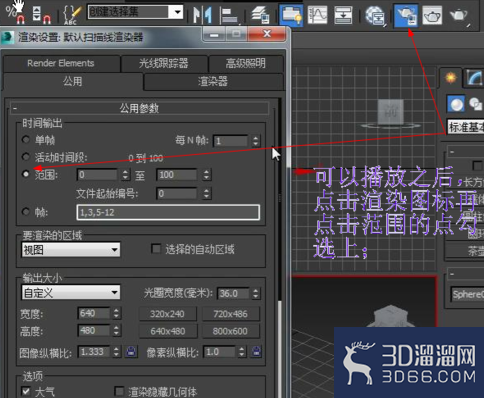
Task: Click the range end field 100
Action: pyautogui.click(x=176, y=175)
